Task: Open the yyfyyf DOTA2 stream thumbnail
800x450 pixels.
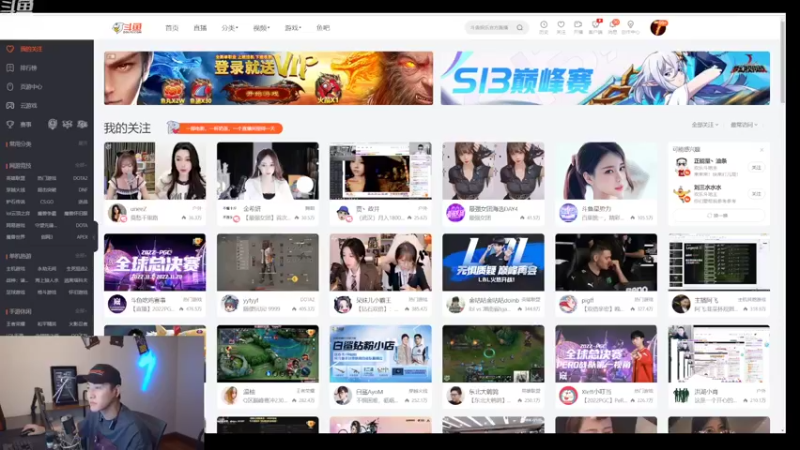Action: coord(268,262)
